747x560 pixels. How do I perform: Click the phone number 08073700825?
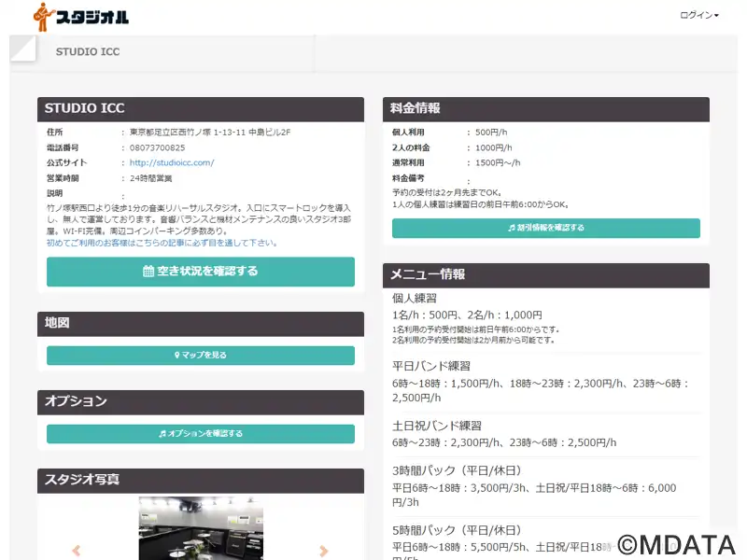pos(157,147)
